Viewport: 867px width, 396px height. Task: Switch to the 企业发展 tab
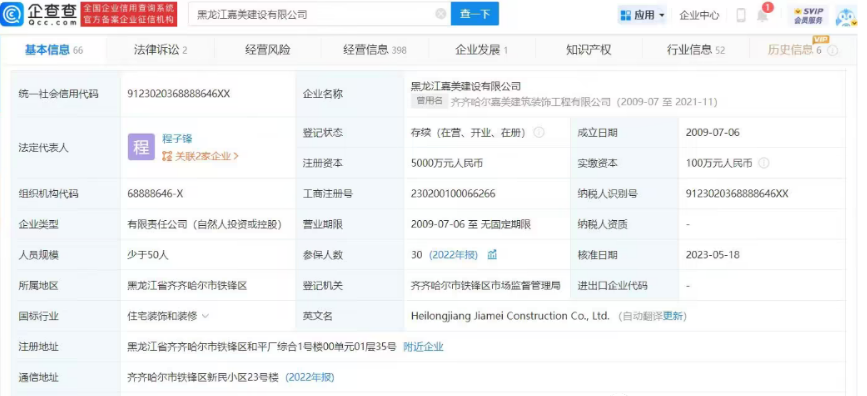(x=481, y=50)
